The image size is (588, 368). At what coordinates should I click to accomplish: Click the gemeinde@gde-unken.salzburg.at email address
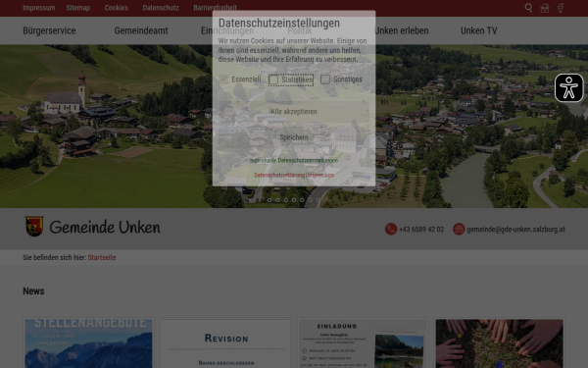coord(515,229)
